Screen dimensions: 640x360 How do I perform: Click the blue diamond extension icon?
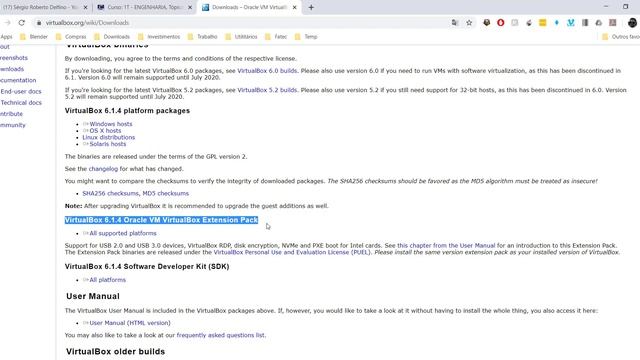(556, 23)
